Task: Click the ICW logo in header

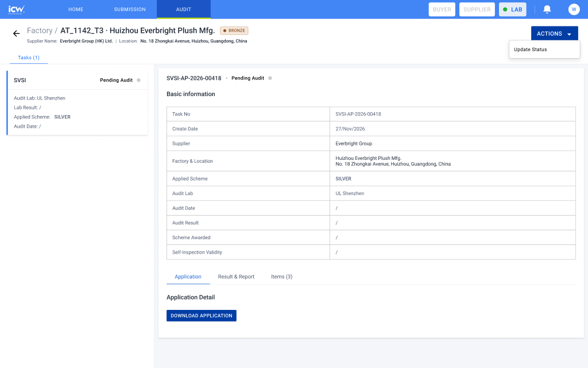Action: [17, 9]
